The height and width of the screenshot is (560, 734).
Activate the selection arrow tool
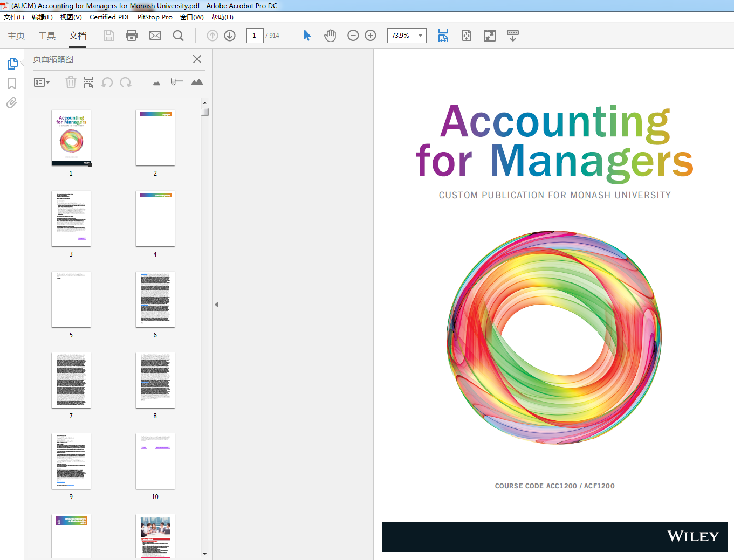307,36
